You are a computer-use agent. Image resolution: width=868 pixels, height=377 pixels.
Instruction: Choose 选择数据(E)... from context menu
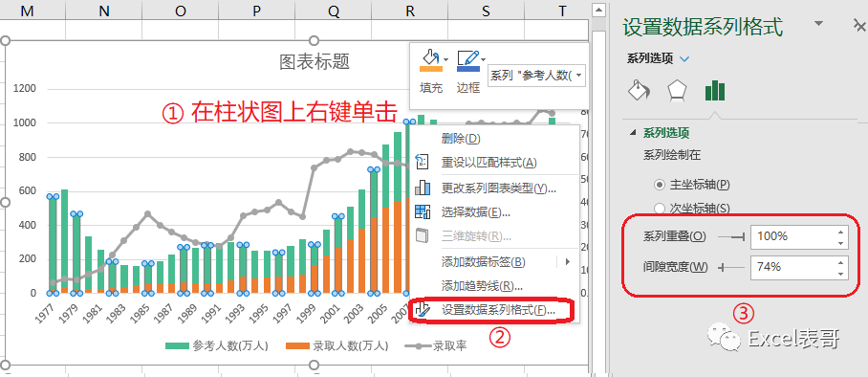(494, 211)
